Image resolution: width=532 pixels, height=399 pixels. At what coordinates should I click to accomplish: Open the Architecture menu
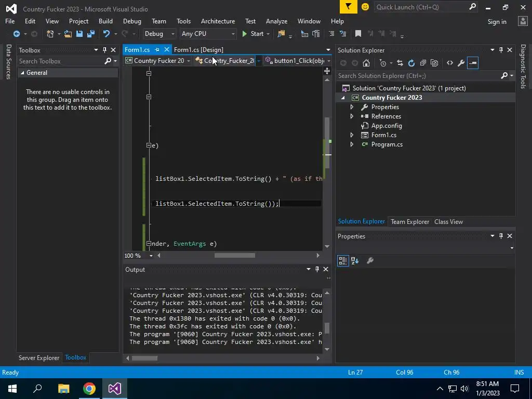point(218,21)
